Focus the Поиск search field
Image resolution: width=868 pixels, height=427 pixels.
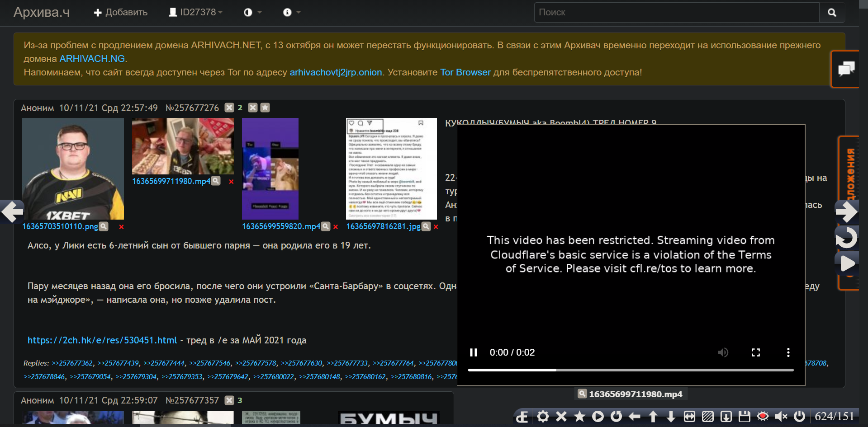[x=677, y=12]
